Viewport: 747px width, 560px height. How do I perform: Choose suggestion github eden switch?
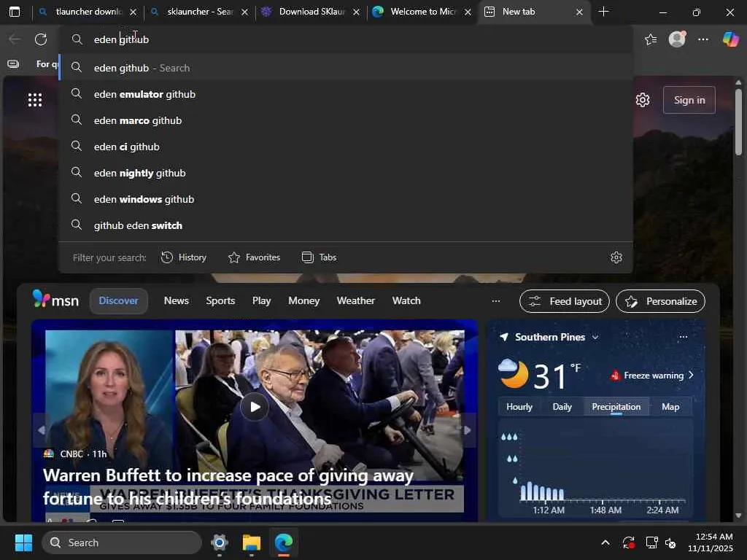(346, 225)
